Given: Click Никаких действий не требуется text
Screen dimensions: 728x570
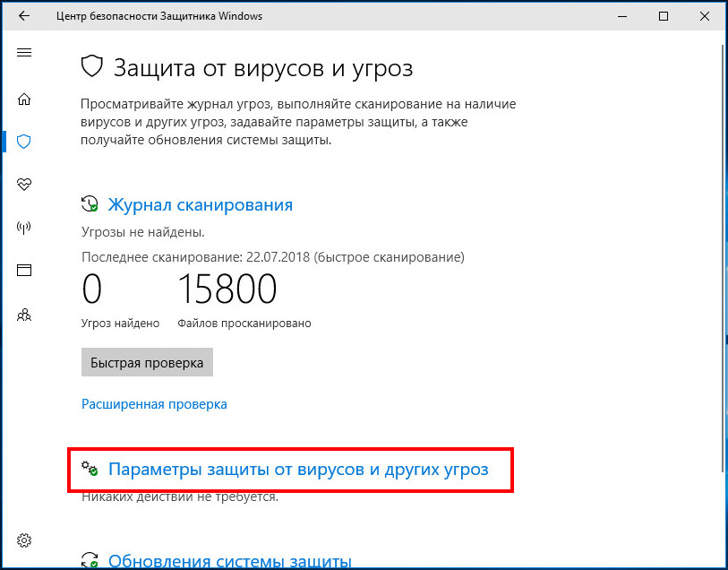Looking at the screenshot, I should coord(180,497).
